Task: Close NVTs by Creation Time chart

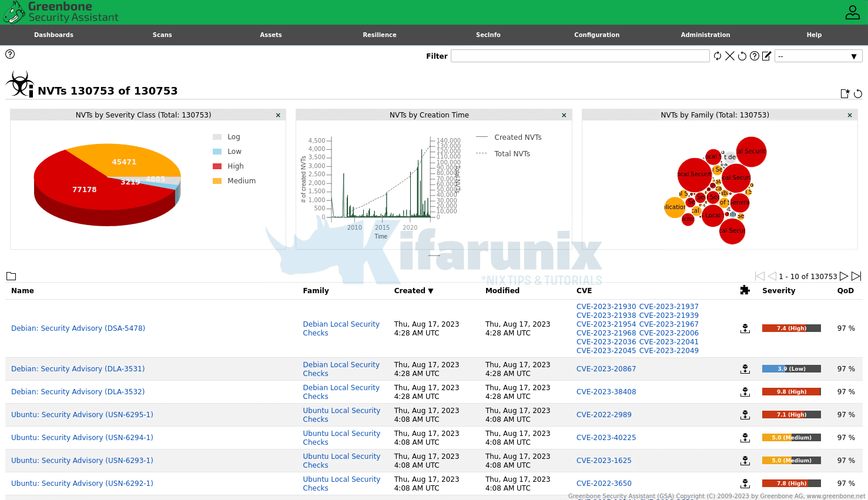Action: [564, 115]
